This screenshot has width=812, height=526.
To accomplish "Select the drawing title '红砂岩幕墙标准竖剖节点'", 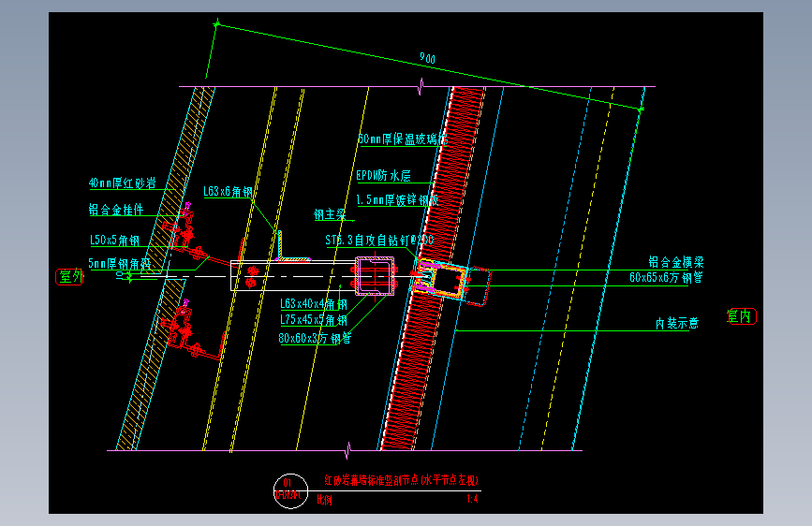I will 371,480.
